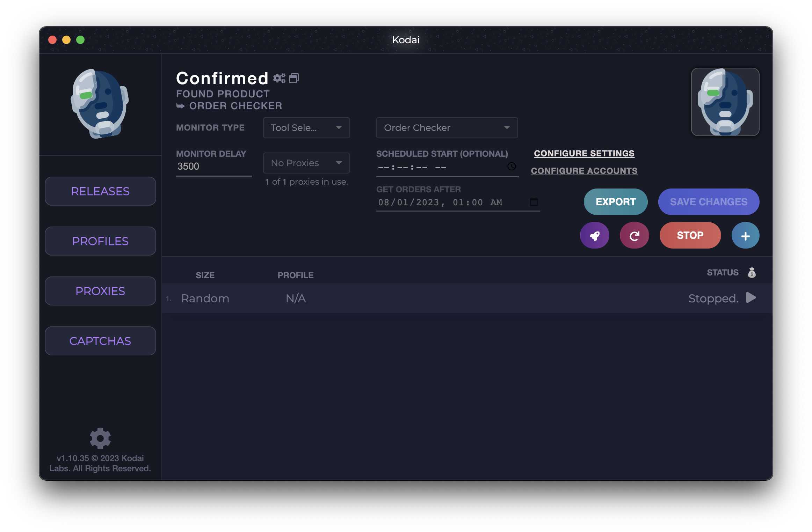Click the money bag icon next to STATUS
This screenshot has width=812, height=532.
click(x=752, y=272)
